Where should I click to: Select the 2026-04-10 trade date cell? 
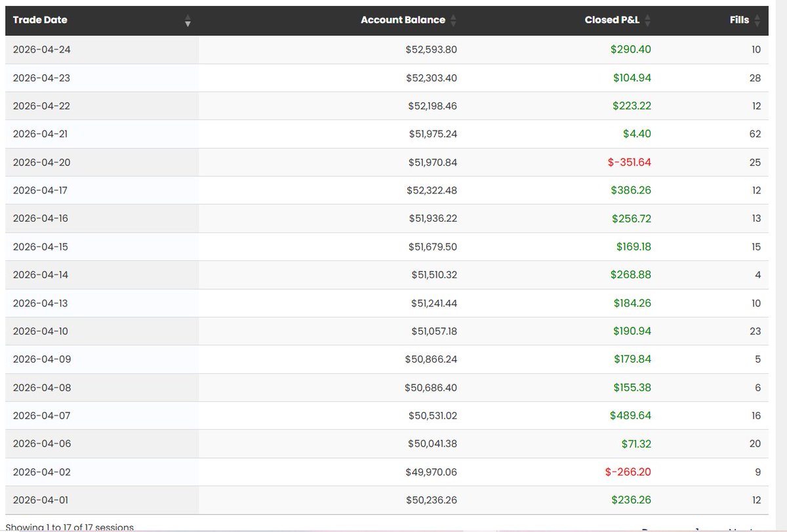pos(102,332)
